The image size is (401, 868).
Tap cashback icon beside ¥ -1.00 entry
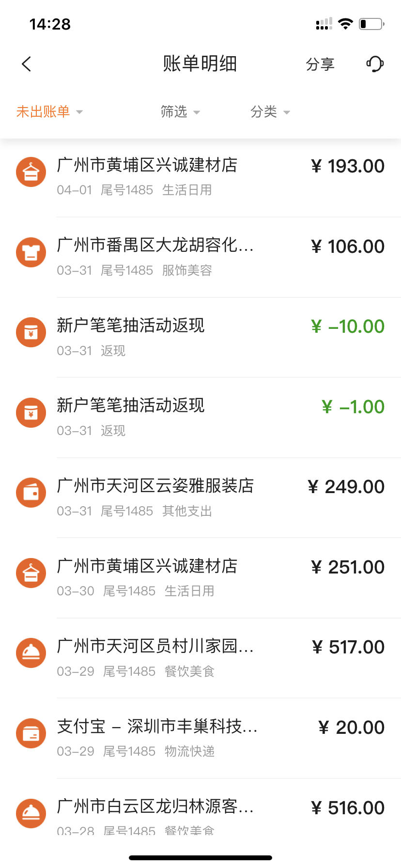[x=31, y=413]
